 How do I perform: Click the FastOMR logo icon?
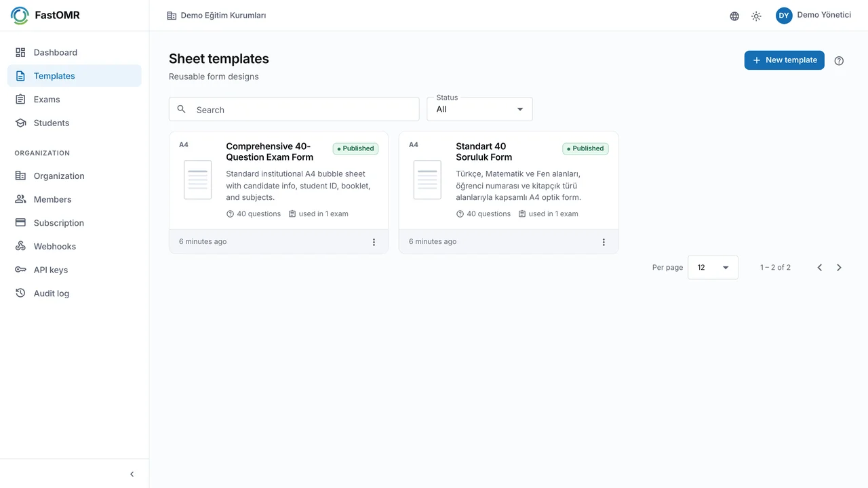coord(20,15)
